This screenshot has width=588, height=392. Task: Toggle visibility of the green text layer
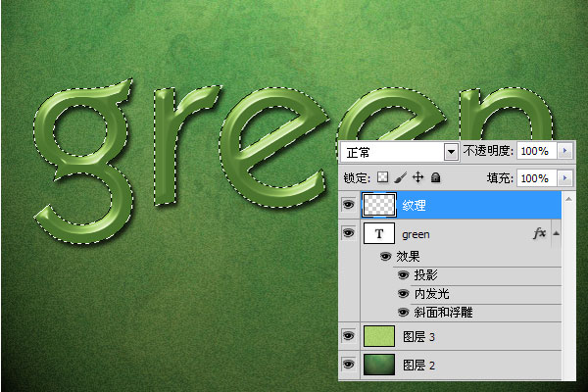(347, 234)
